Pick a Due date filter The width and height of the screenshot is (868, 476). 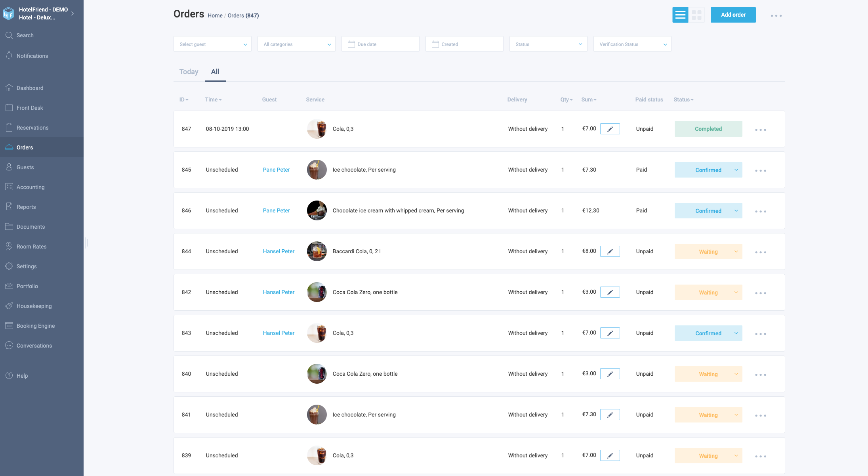pyautogui.click(x=380, y=44)
